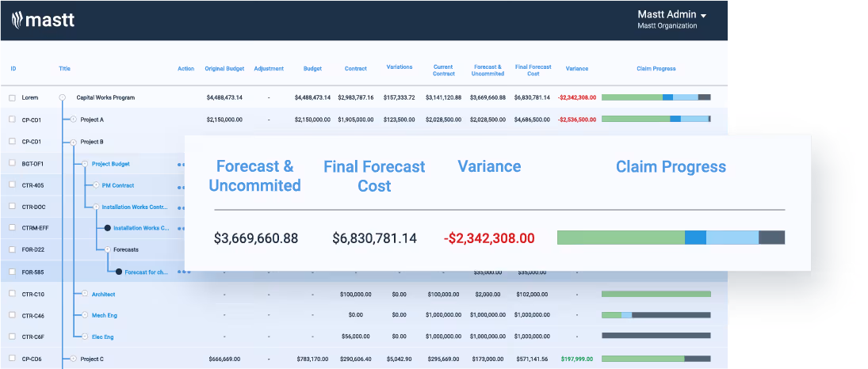Expand the Elec Eng node circle

[85, 336]
